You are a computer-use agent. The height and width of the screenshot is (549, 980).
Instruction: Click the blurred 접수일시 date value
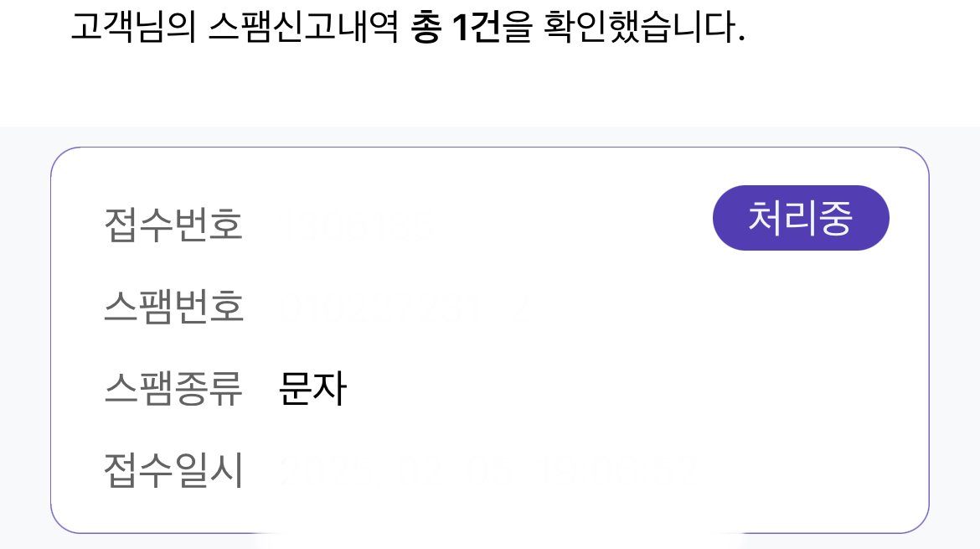[486, 471]
